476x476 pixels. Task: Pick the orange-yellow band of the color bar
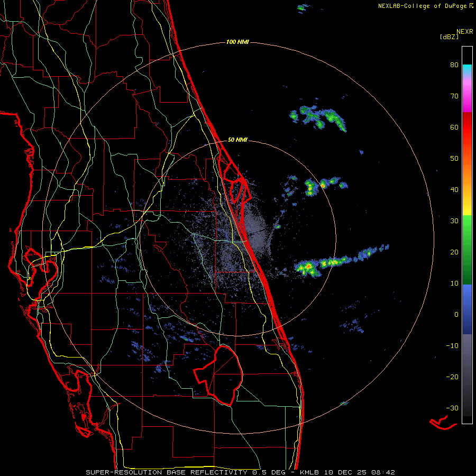point(467,185)
